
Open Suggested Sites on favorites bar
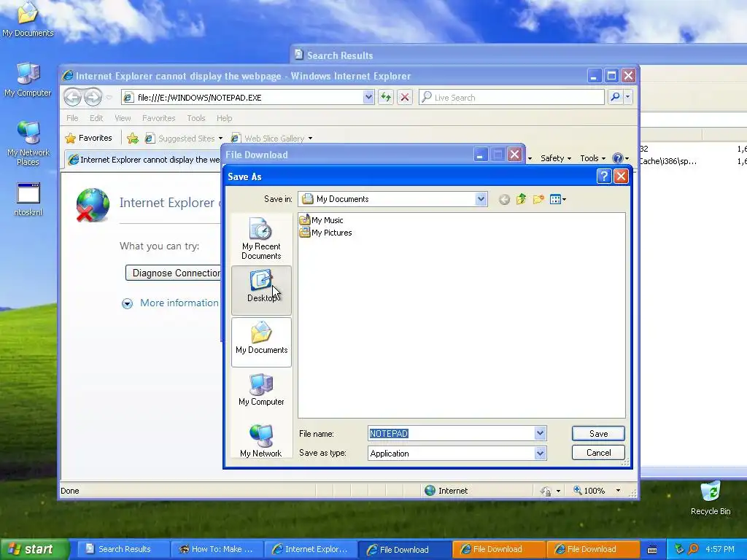tap(183, 139)
